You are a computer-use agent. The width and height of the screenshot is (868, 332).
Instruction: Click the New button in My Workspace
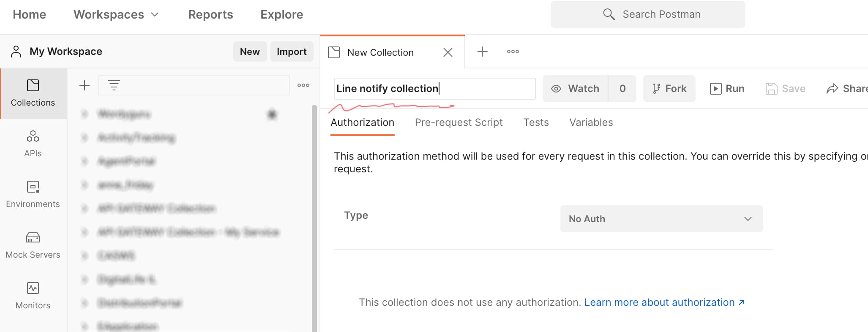[x=250, y=52]
